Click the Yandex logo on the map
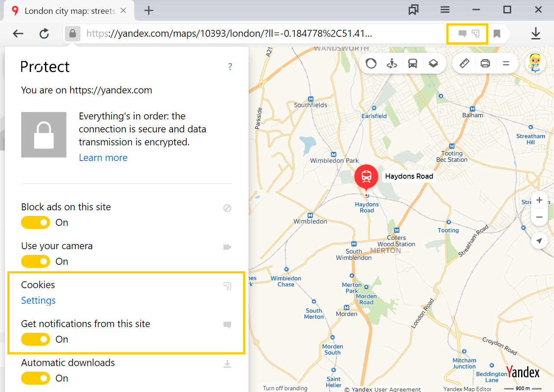 [522, 372]
